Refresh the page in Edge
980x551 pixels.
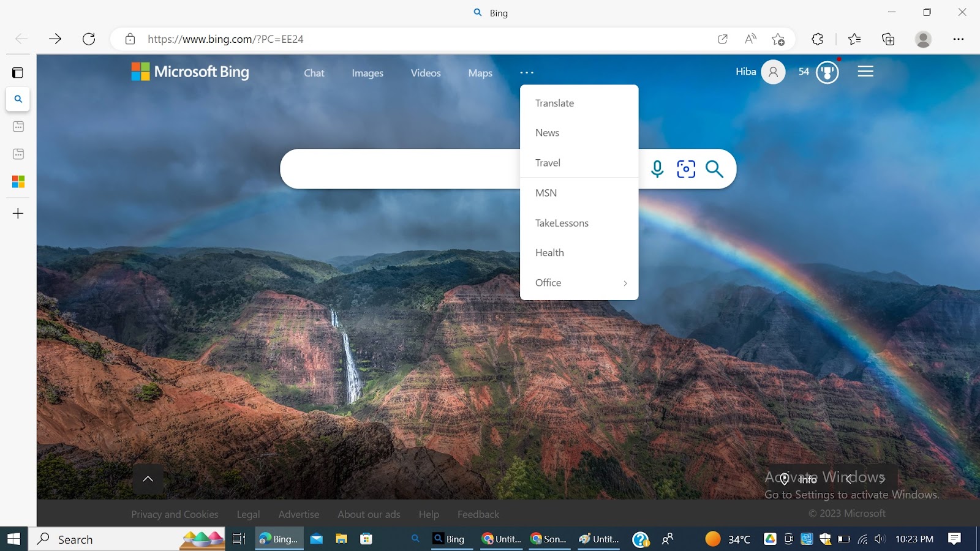(x=89, y=39)
